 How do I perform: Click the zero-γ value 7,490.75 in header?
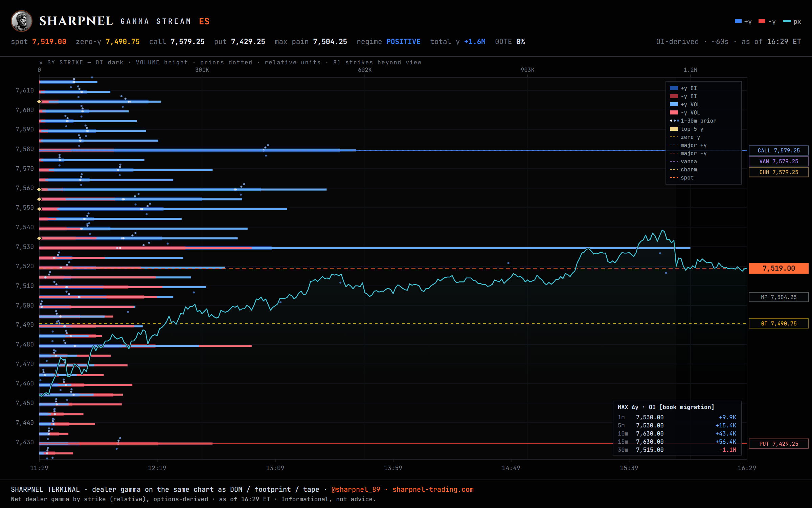coord(122,42)
